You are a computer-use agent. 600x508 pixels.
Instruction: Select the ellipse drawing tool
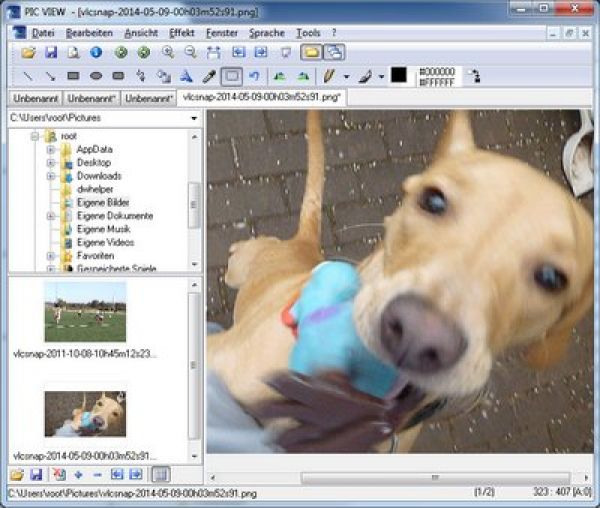pyautogui.click(x=96, y=76)
